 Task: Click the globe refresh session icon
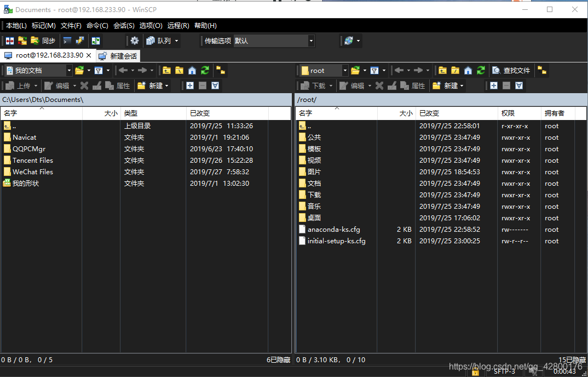pyautogui.click(x=348, y=41)
